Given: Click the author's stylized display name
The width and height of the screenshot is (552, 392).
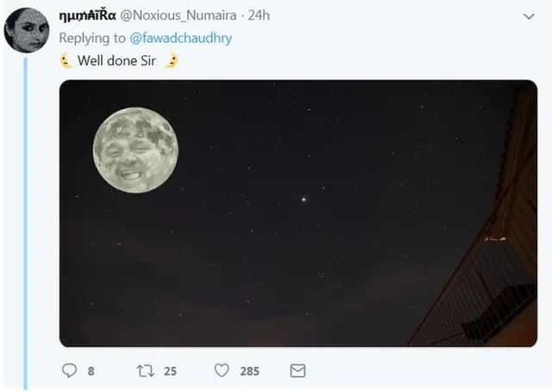Looking at the screenshot, I should point(87,16).
